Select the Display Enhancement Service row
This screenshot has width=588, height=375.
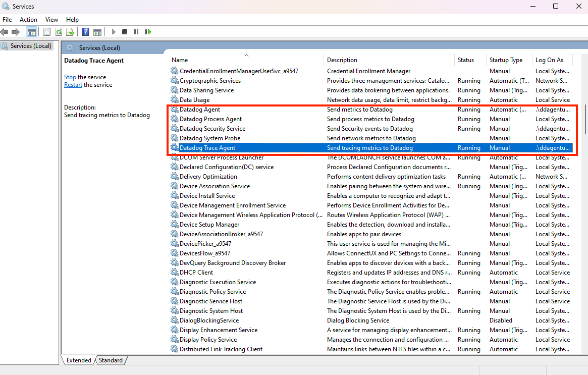pos(371,330)
